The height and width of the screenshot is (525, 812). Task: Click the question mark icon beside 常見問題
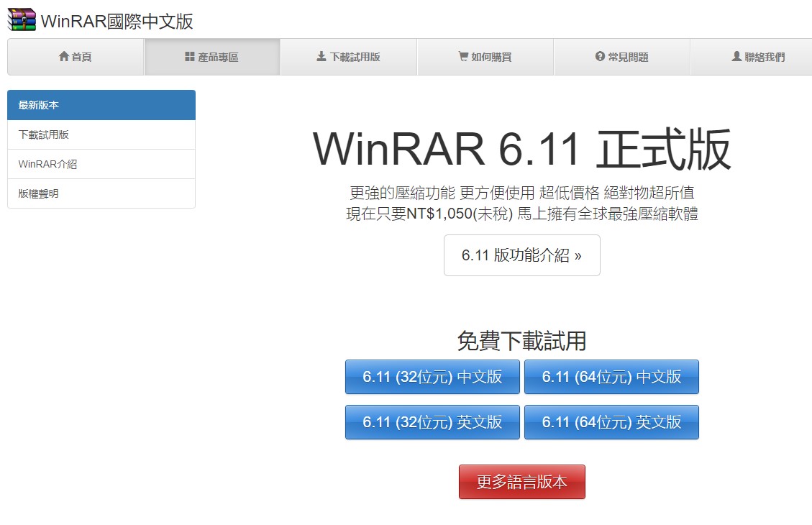[x=600, y=57]
